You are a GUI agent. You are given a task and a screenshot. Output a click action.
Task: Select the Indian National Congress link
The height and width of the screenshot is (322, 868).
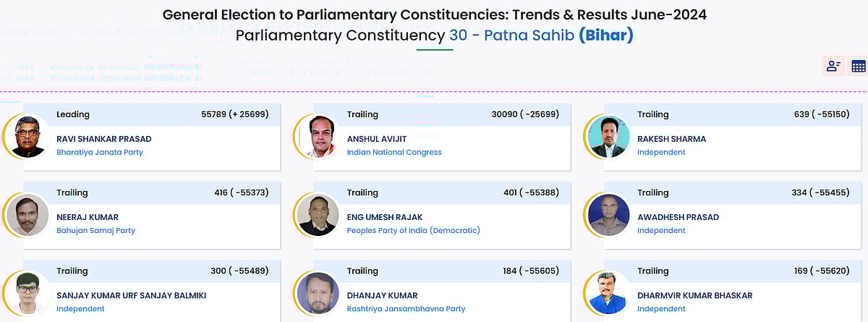tap(394, 153)
